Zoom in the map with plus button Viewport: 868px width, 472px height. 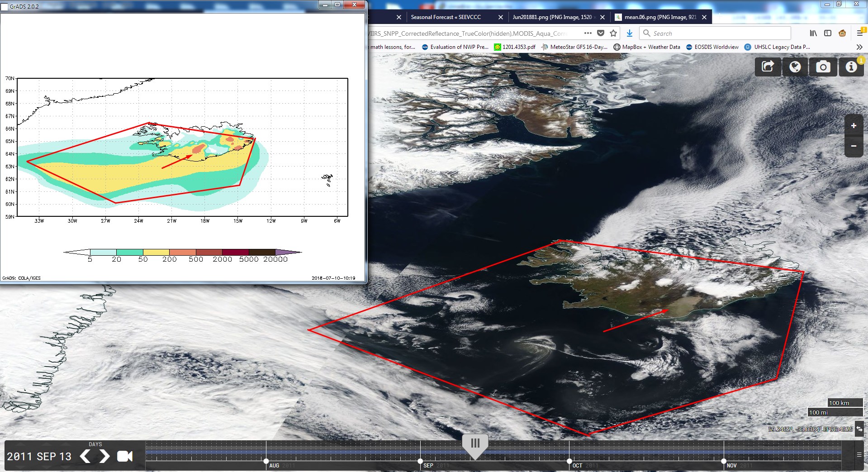854,126
